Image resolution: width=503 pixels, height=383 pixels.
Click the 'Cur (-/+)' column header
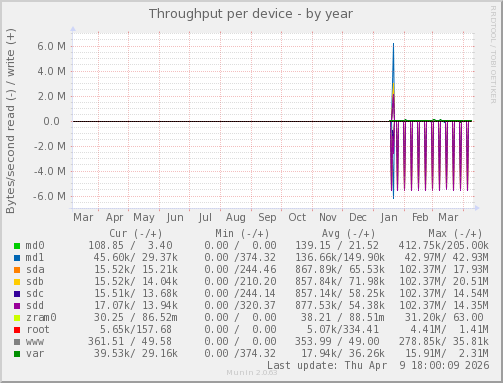pos(136,234)
